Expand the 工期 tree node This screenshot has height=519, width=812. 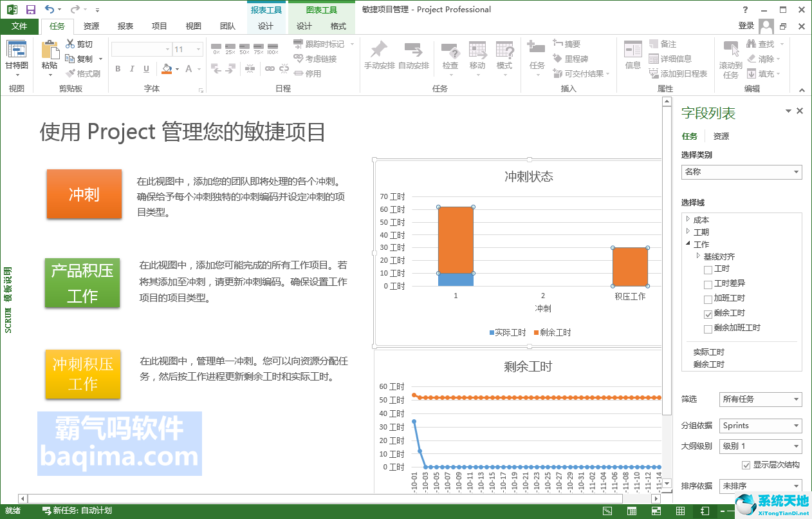coord(688,232)
